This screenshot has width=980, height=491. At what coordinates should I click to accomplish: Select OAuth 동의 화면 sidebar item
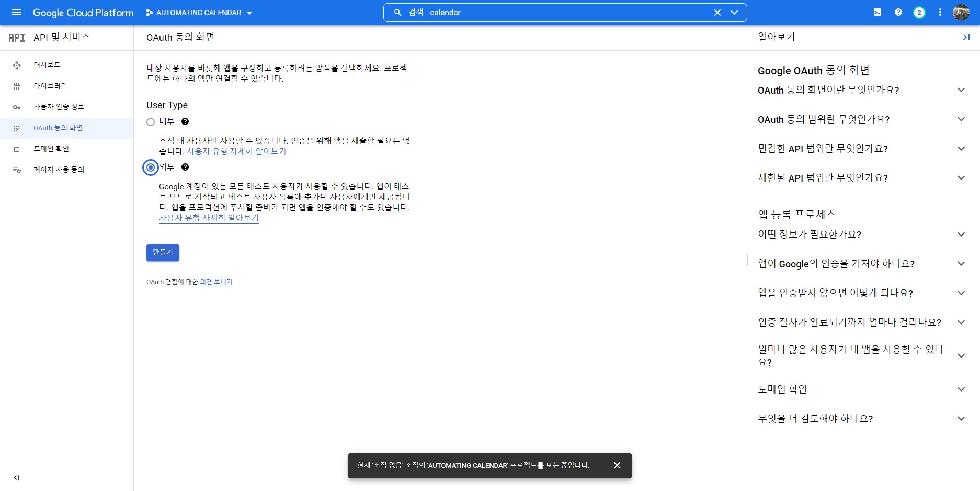[x=66, y=128]
